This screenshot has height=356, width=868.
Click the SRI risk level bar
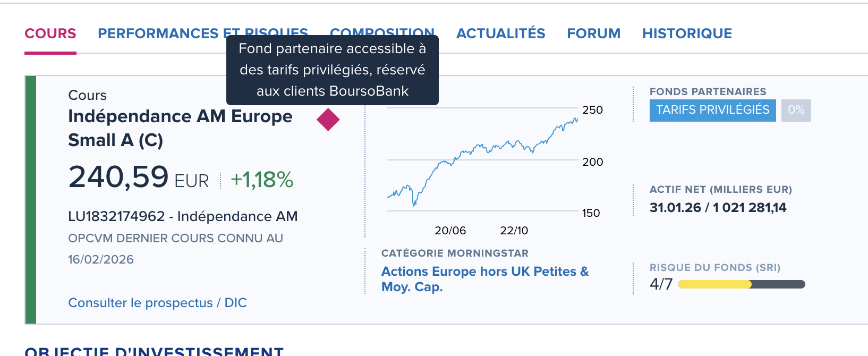[x=742, y=284]
